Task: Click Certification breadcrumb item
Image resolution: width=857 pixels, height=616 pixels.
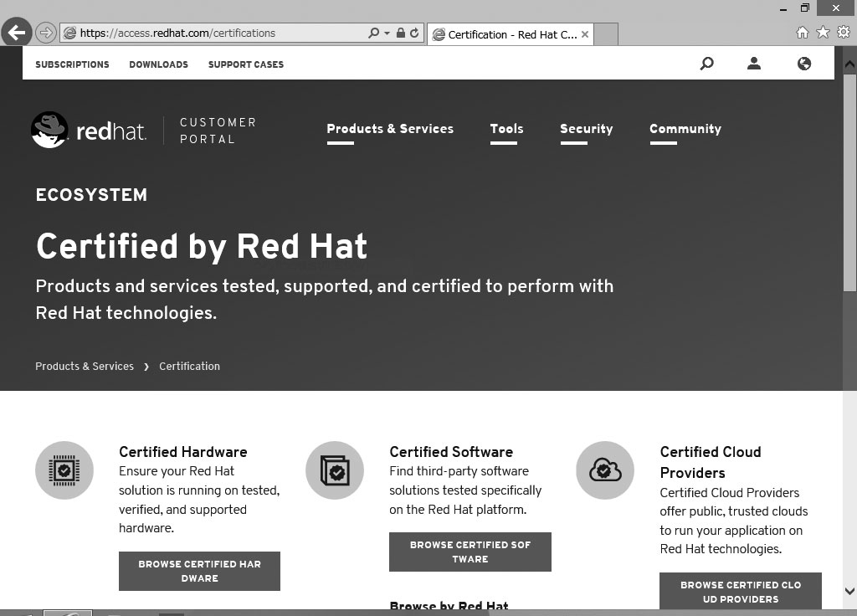Action: coord(190,367)
